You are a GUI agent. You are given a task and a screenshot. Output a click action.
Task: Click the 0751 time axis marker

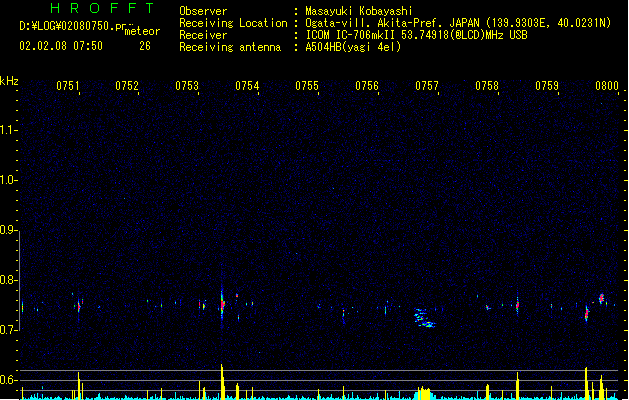pos(68,85)
